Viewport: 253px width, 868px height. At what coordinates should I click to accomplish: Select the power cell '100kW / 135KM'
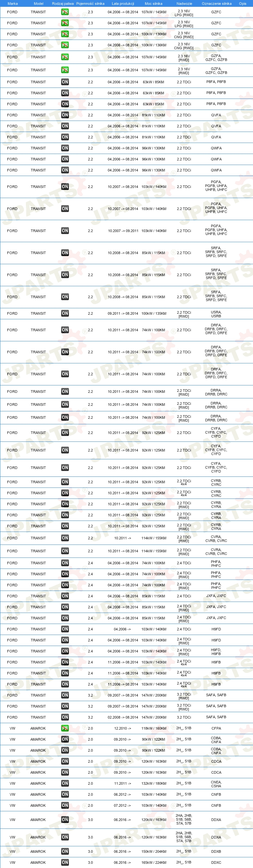[x=154, y=313]
